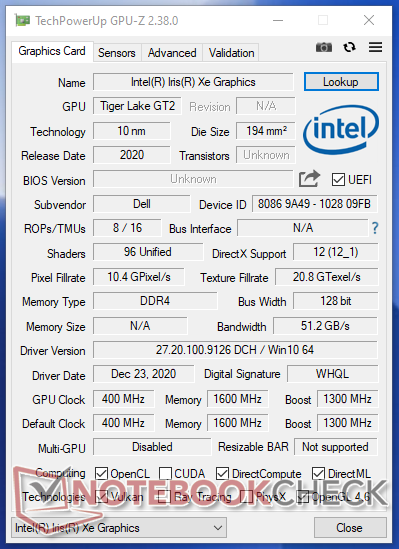Click the refresh arrows icon
The image size is (399, 549).
[349, 47]
